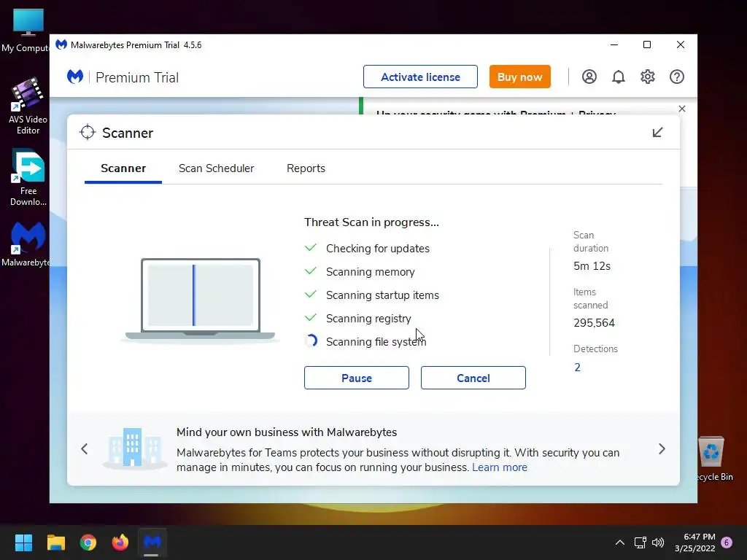Open the Recycle Bin on desktop
The image size is (747, 560).
click(712, 459)
